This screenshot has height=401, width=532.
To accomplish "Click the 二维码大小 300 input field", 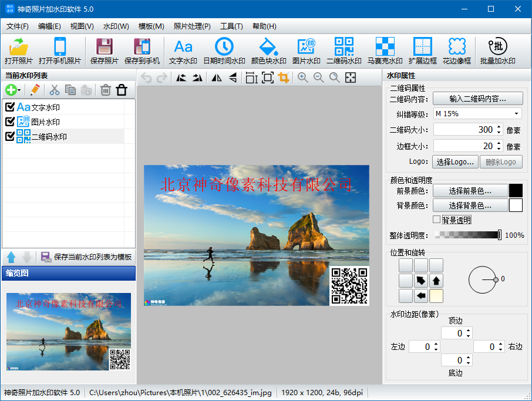I will coord(464,130).
